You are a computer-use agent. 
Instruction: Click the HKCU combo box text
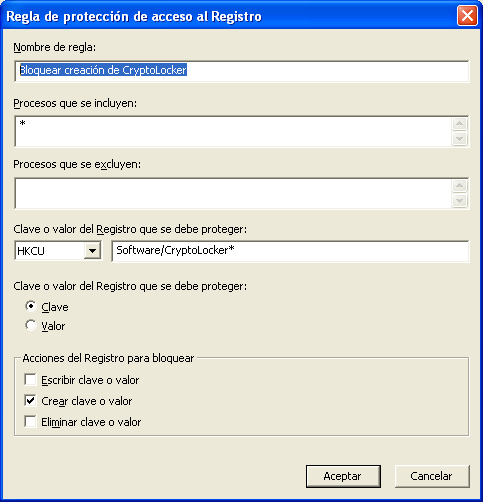31,251
